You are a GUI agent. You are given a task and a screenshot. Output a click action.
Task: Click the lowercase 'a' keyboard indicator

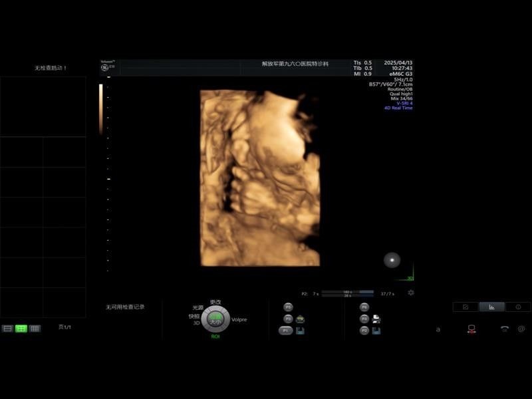(x=438, y=329)
